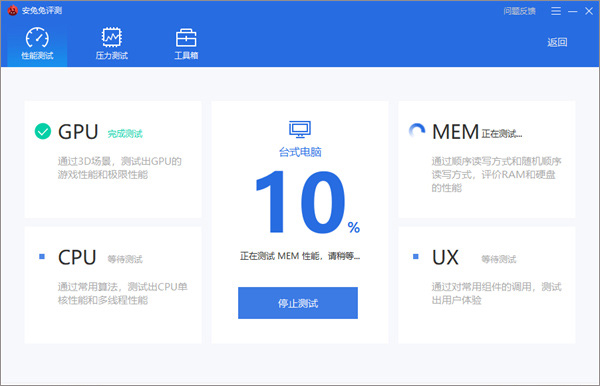Image resolution: width=600 pixels, height=386 pixels.
Task: Open the 问题反馈 feedback link
Action: coord(519,11)
